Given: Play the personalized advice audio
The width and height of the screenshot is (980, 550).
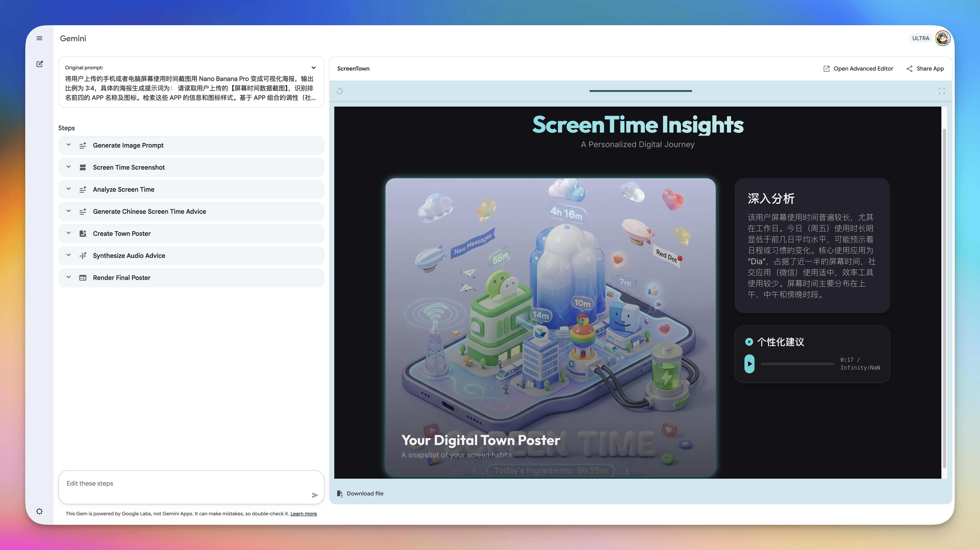Looking at the screenshot, I should [749, 364].
